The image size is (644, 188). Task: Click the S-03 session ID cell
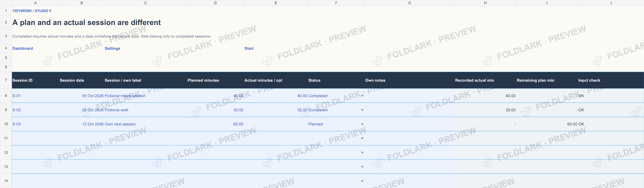pos(36,124)
